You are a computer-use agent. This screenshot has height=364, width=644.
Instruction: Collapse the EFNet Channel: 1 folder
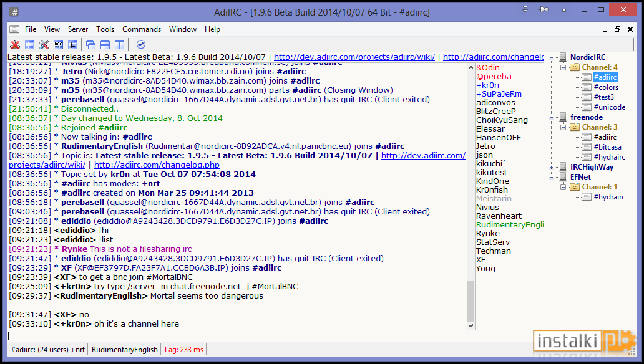coord(563,187)
